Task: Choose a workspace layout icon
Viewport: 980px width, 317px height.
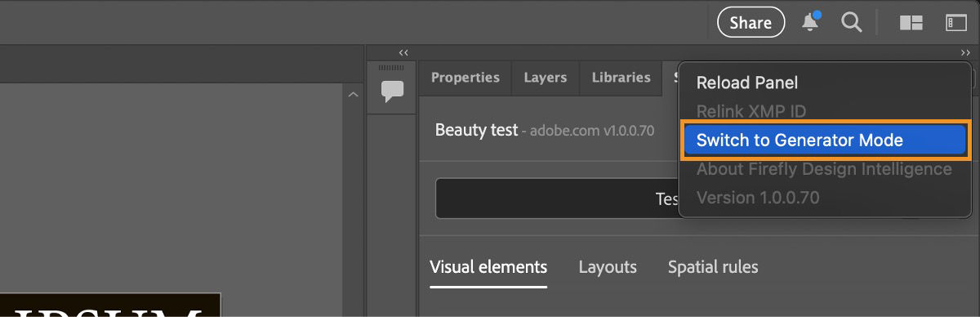Action: point(911,23)
